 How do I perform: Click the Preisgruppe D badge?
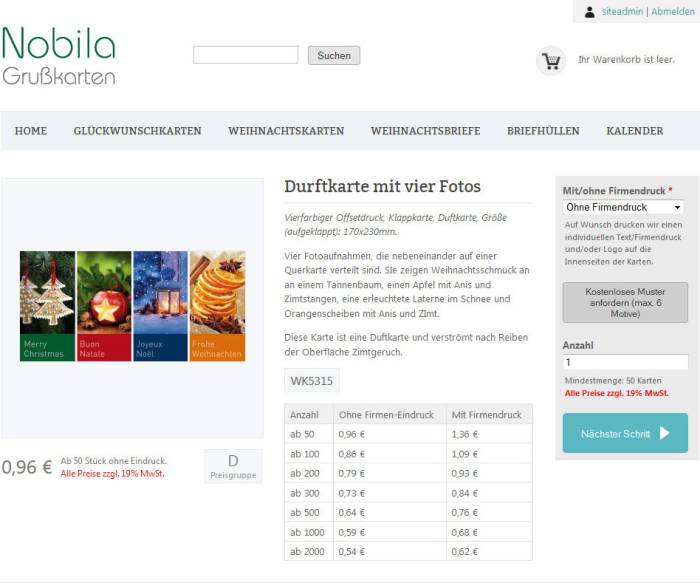(x=233, y=466)
